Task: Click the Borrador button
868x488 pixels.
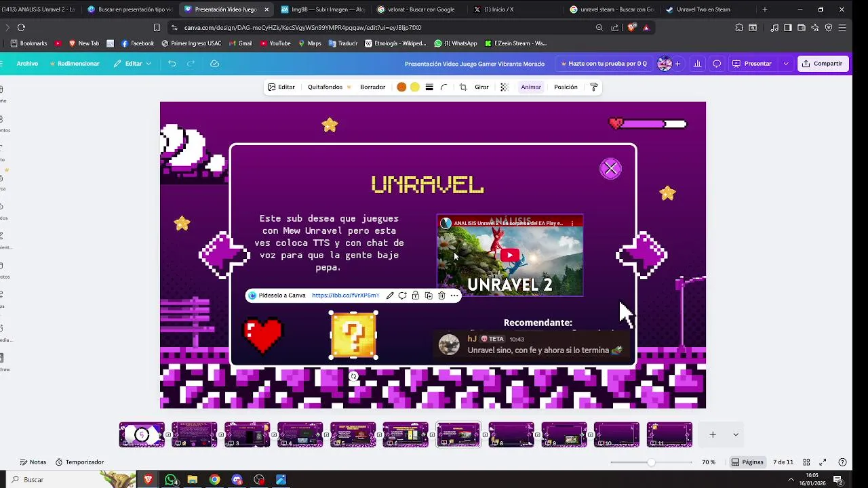Action: pos(372,87)
